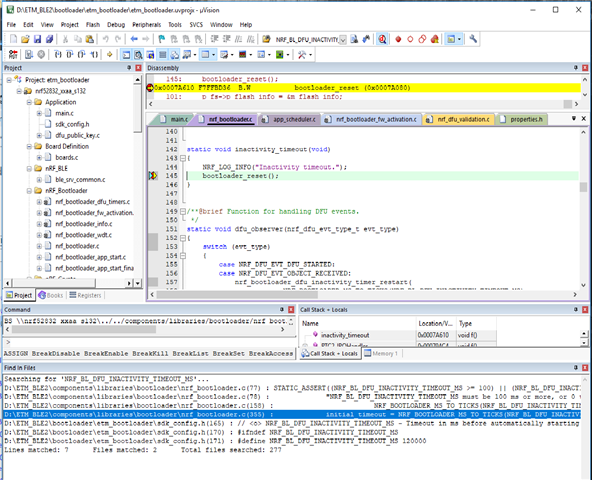Click the Run debug icon
Viewport: 592px width, 480px height.
(x=29, y=55)
